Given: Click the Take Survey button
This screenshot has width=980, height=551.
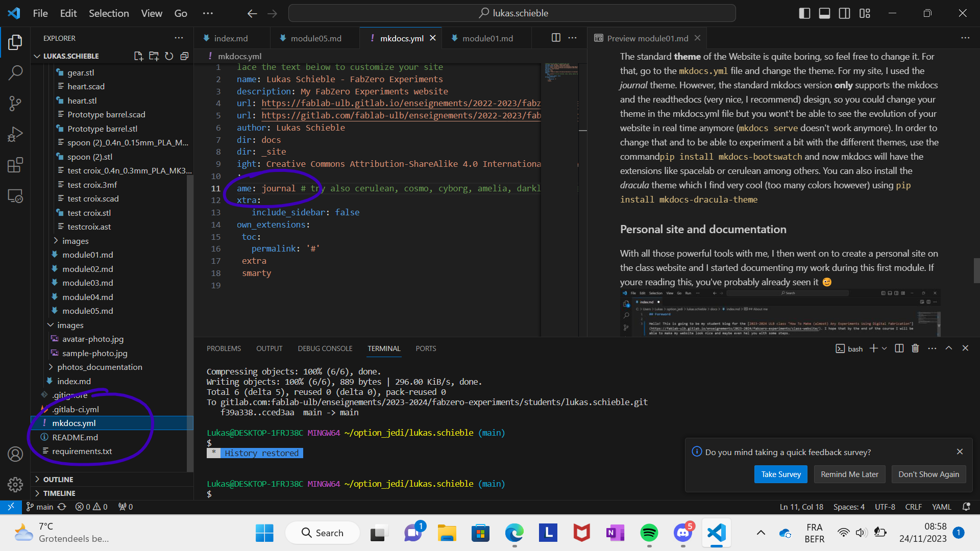Looking at the screenshot, I should click(x=781, y=474).
